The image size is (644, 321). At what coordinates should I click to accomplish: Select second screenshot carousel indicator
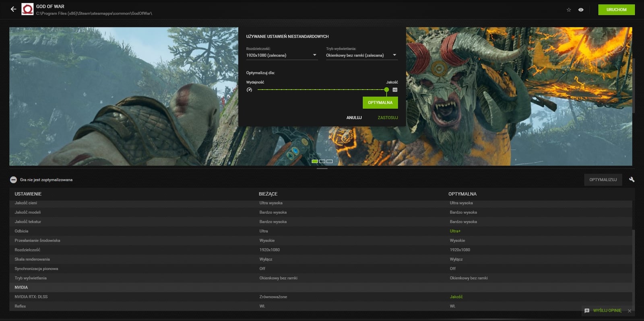tap(322, 161)
